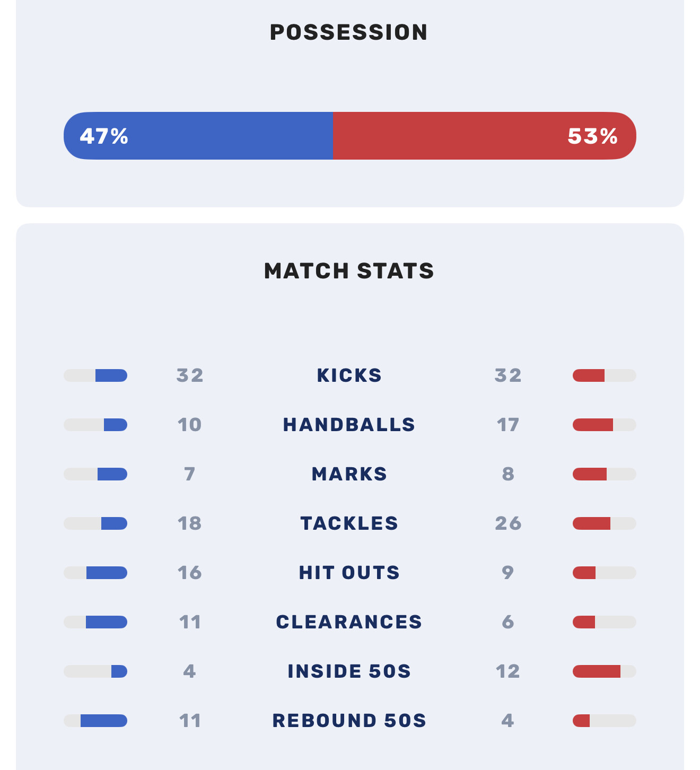Image resolution: width=700 pixels, height=770 pixels.
Task: Click the blue team's hit outs value 16
Action: coord(189,573)
